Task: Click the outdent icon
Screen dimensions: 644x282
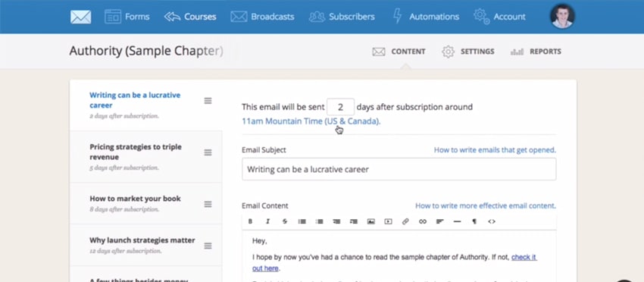Action: [336, 221]
